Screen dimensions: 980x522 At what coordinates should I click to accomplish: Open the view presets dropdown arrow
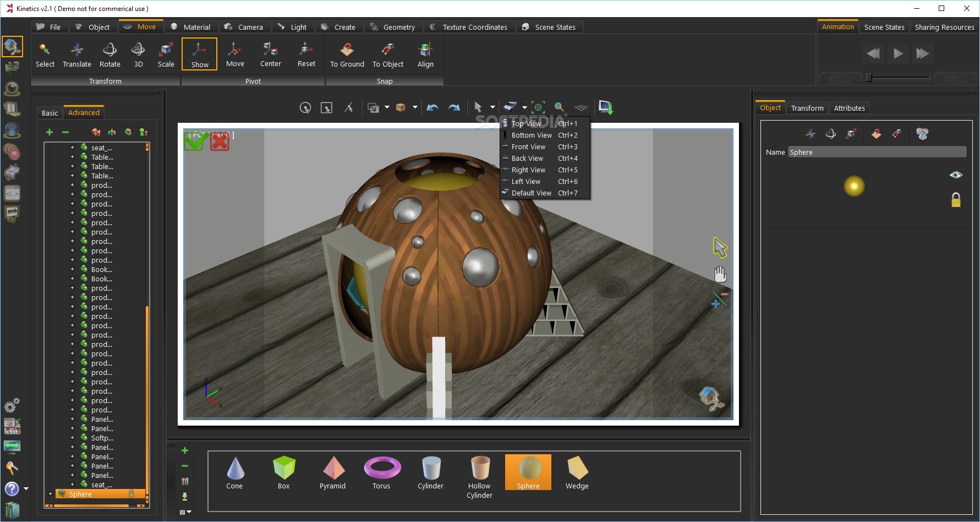coord(524,107)
